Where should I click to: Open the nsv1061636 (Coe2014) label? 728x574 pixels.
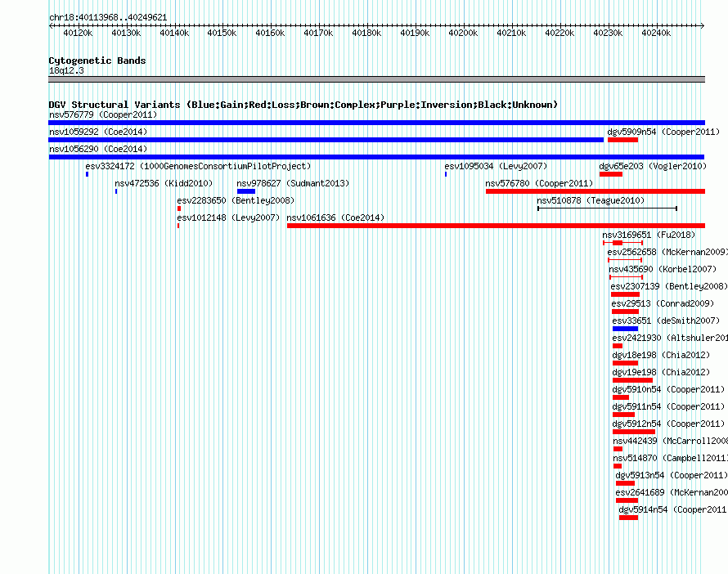click(335, 217)
